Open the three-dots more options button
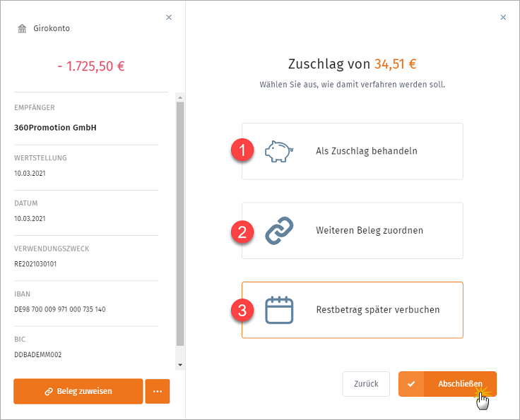Viewport: 520px width, 420px height. point(158,392)
